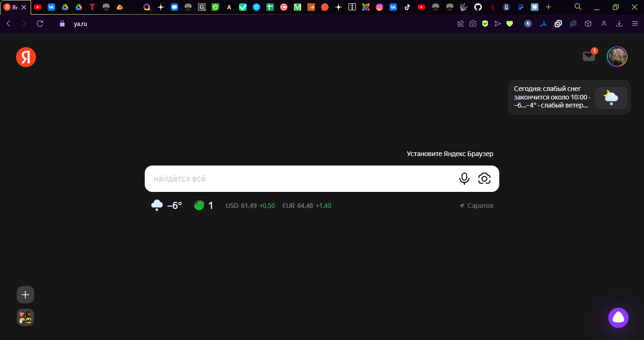Send page via paper plane icon

(497, 24)
